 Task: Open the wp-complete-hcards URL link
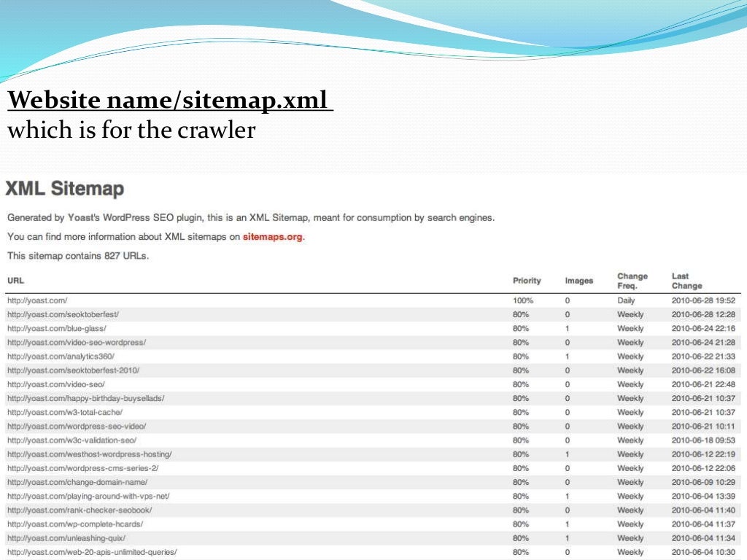(x=75, y=524)
